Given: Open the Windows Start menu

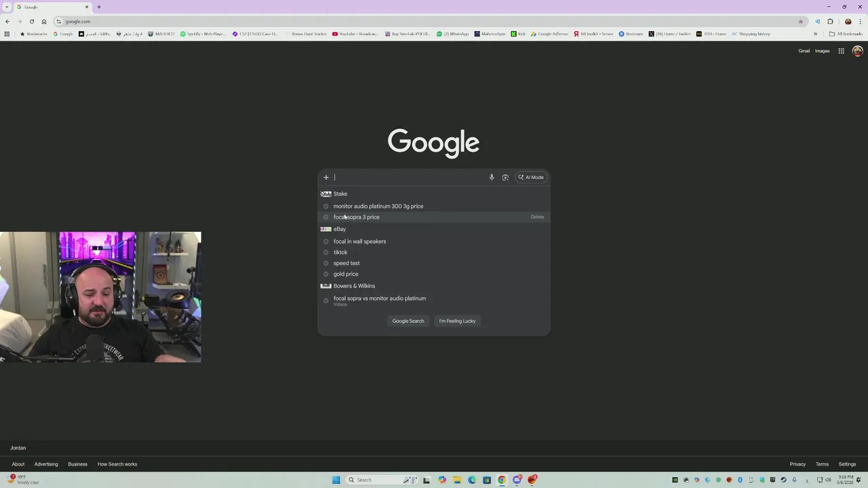Looking at the screenshot, I should pyautogui.click(x=336, y=480).
